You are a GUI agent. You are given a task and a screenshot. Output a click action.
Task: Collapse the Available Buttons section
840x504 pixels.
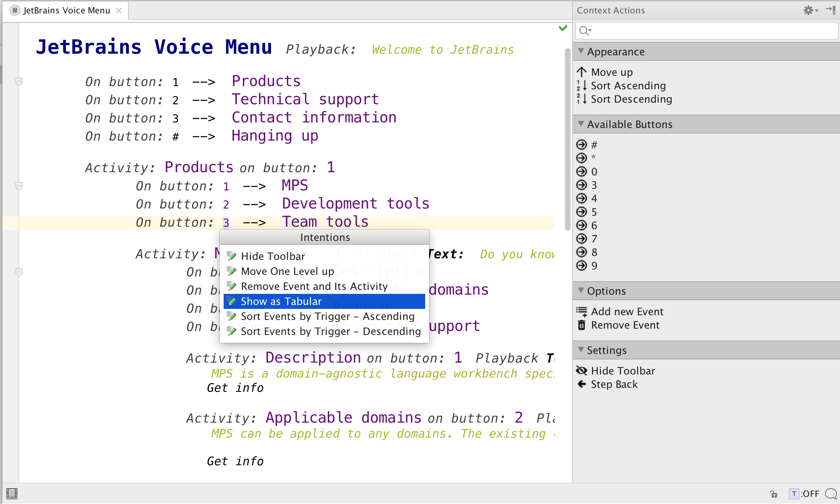(581, 124)
